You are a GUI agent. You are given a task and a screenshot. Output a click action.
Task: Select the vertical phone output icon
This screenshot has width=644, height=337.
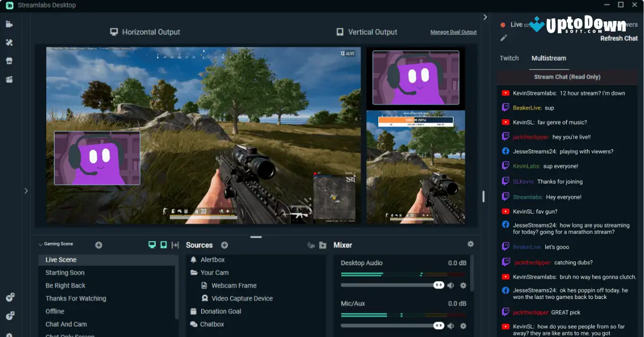[x=164, y=244]
